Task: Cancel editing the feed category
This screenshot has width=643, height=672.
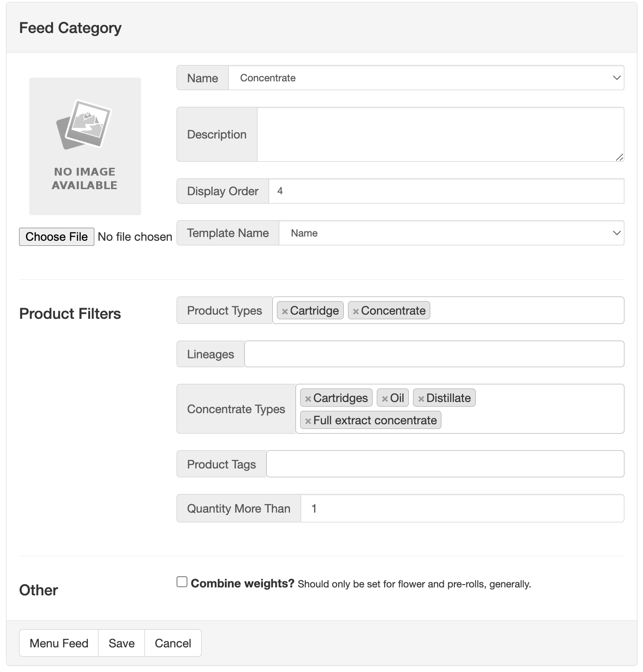Action: pyautogui.click(x=173, y=643)
